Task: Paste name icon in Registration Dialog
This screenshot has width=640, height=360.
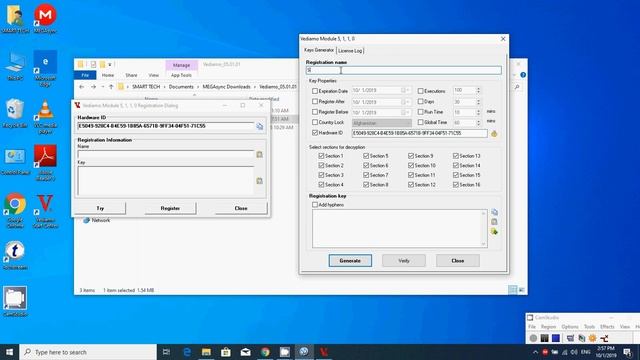Action: (260, 154)
